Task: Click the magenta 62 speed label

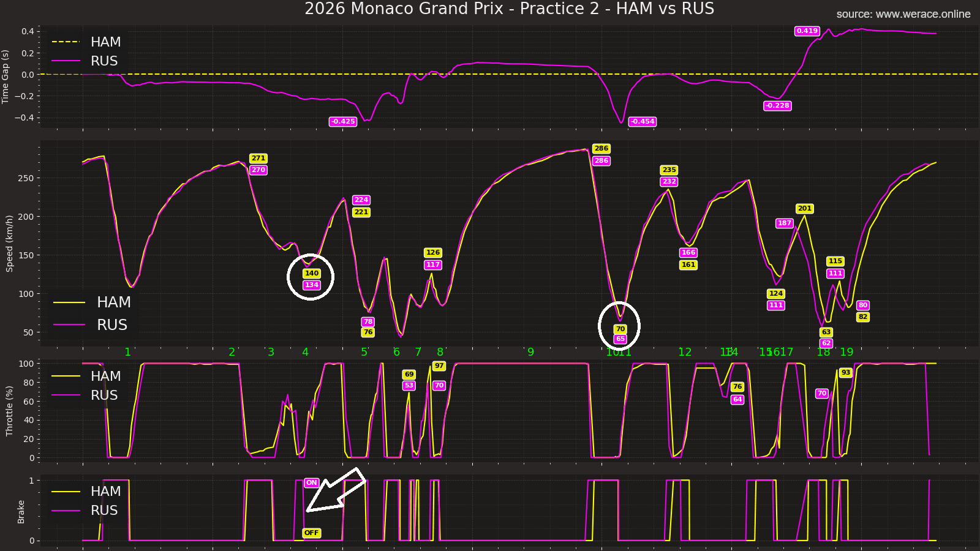Action: point(826,343)
